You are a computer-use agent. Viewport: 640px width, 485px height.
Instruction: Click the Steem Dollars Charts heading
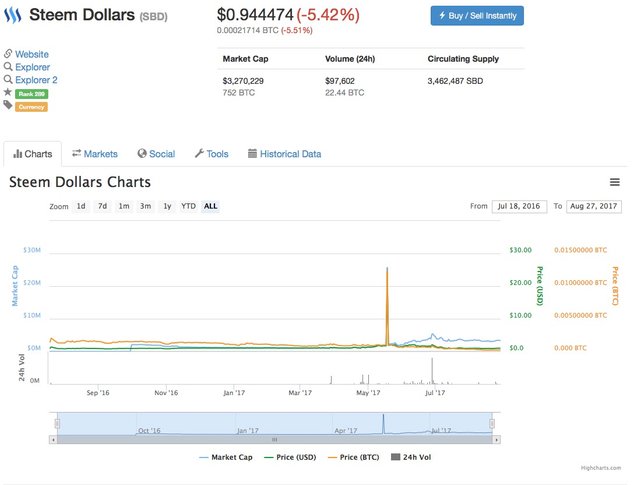click(80, 182)
